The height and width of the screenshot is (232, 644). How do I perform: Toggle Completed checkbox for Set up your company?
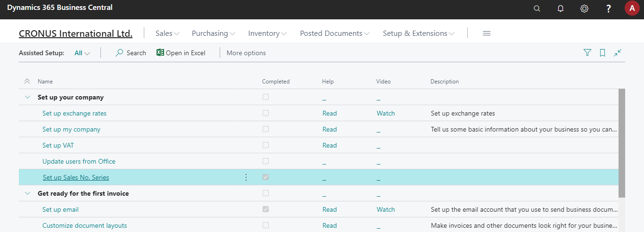(266, 97)
